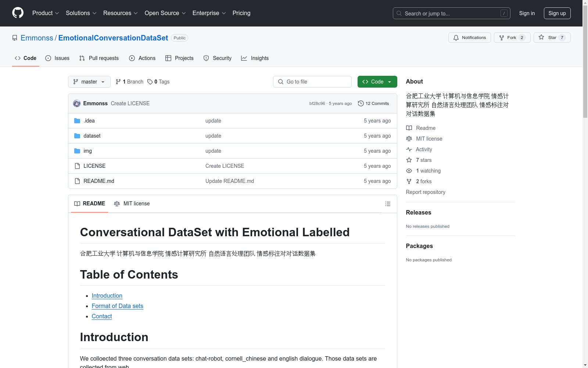
Task: Open the Update README.md commit message
Action: (x=230, y=181)
